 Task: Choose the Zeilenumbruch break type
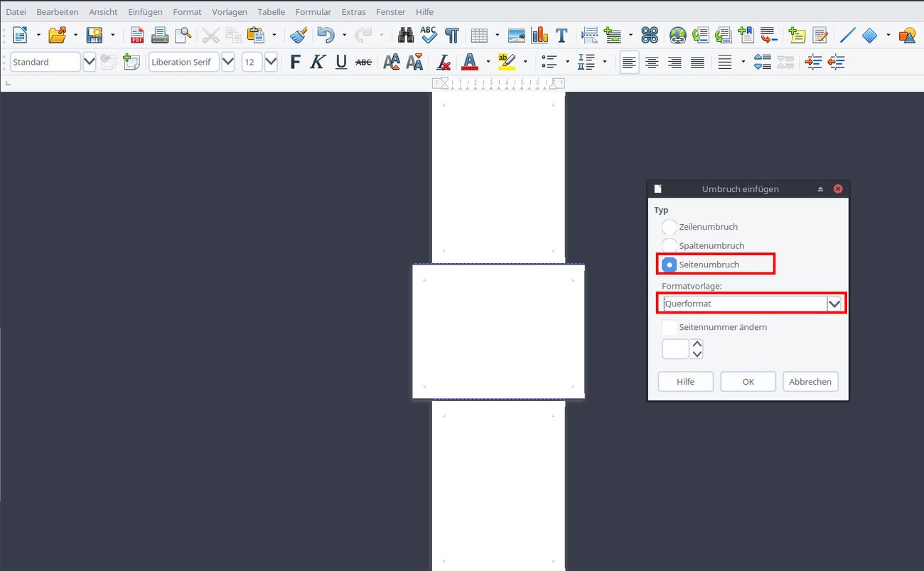point(668,226)
